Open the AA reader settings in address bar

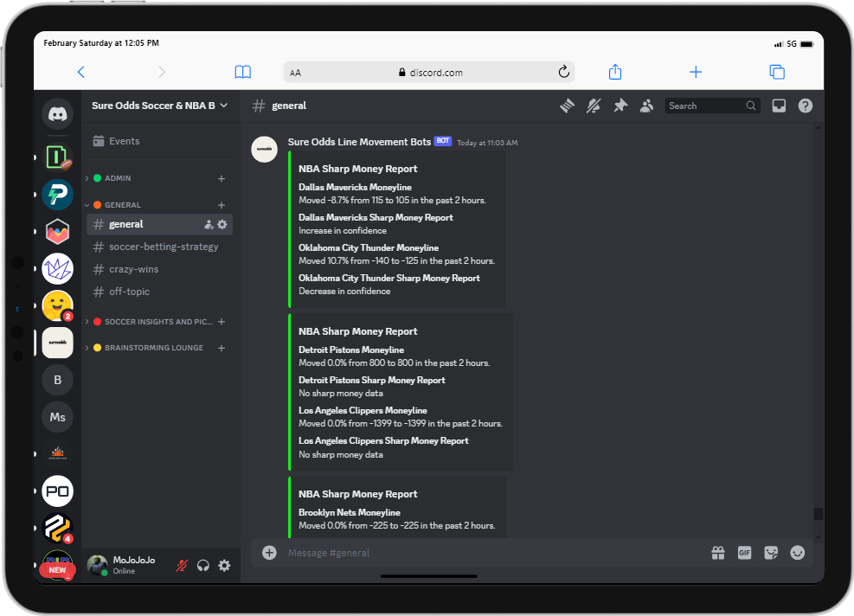pos(295,73)
